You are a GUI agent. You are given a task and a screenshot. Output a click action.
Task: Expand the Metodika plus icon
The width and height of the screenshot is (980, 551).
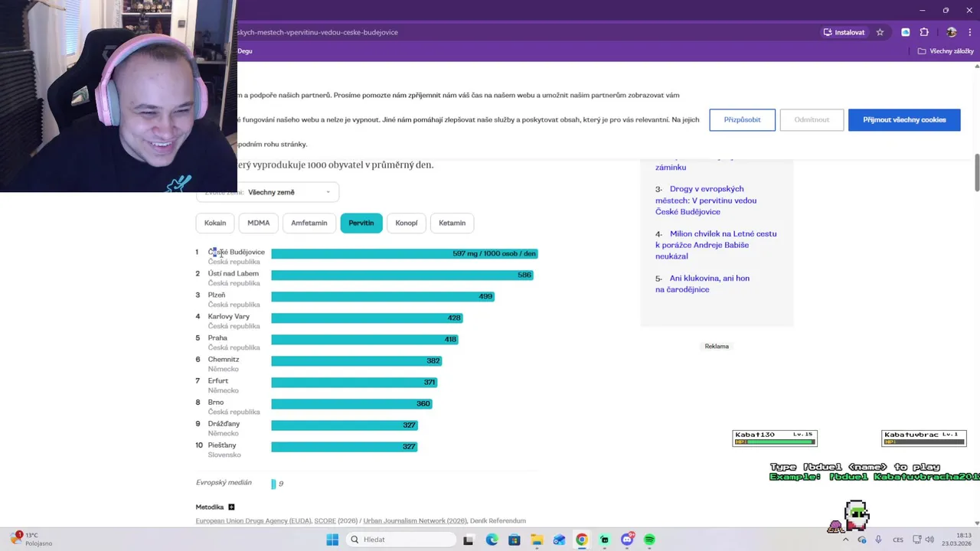coord(231,507)
